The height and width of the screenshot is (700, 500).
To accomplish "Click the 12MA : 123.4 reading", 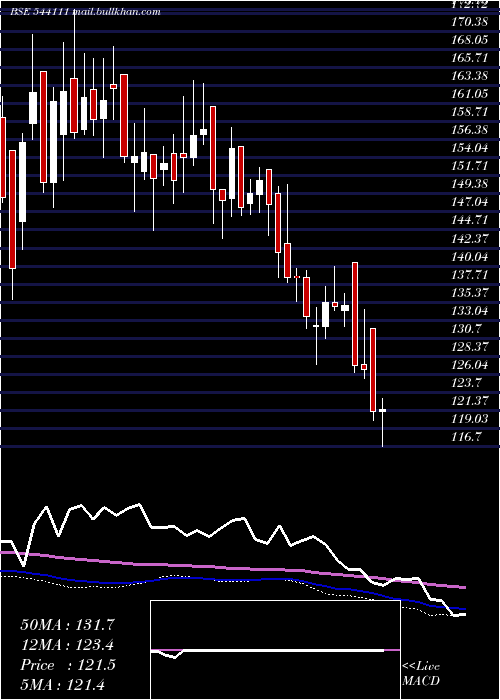I will 67,645.
